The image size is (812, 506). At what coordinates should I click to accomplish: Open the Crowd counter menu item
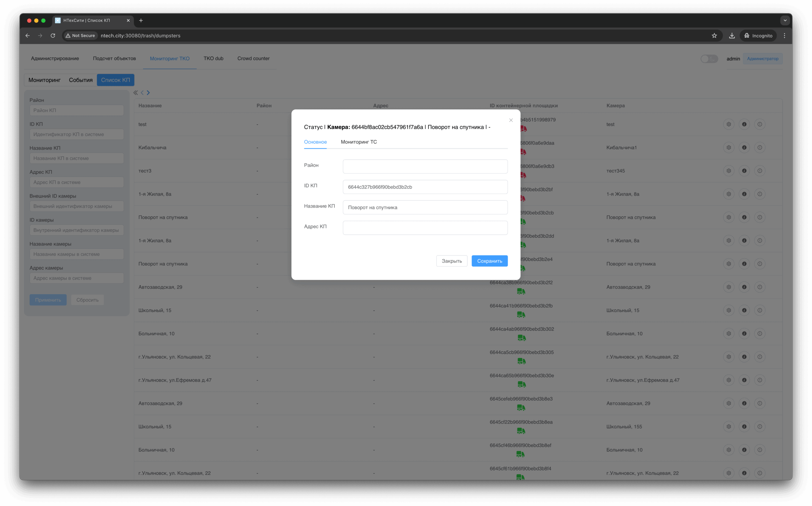click(253, 58)
